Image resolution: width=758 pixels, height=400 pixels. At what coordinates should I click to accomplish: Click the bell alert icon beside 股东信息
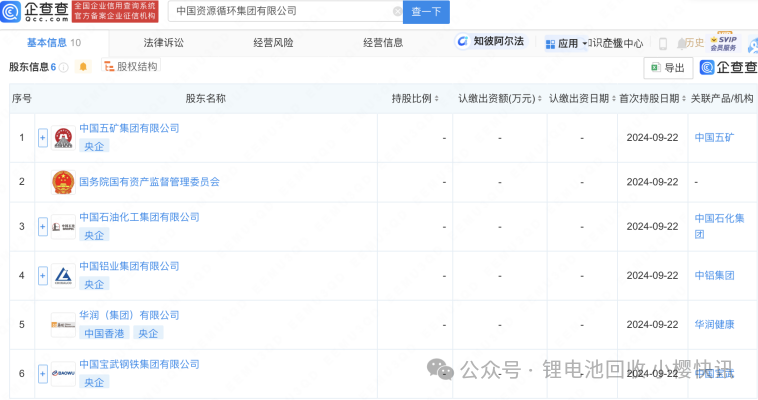[x=83, y=67]
